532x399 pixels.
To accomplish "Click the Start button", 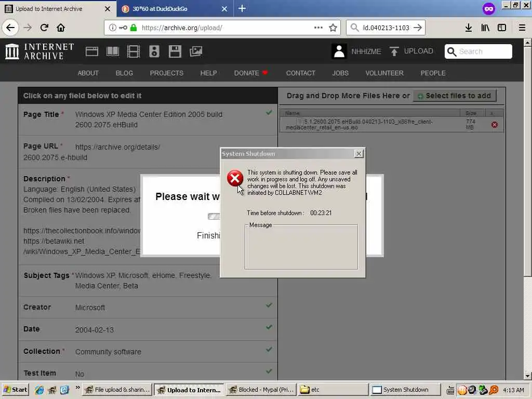I will point(15,390).
